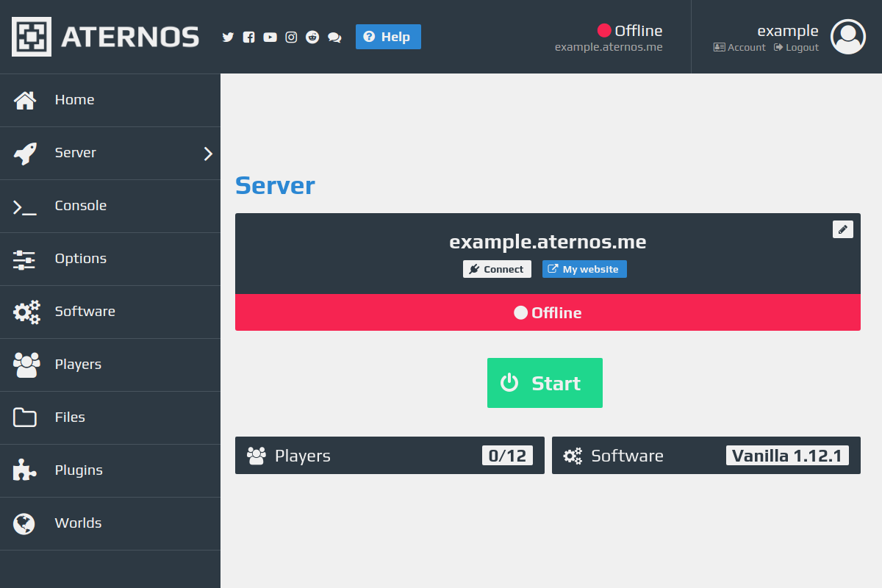This screenshot has width=882, height=588.
Task: Open the Facebook social icon
Action: click(249, 37)
